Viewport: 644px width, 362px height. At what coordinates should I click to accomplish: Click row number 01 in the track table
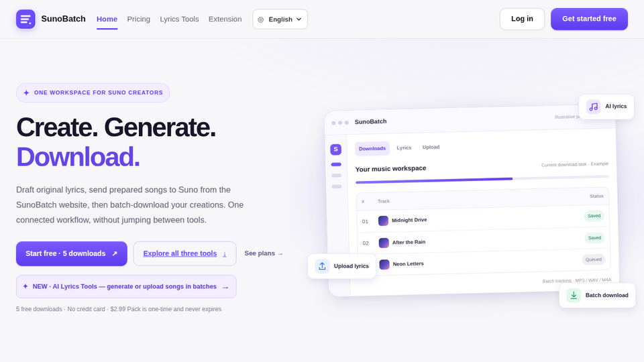pyautogui.click(x=365, y=222)
